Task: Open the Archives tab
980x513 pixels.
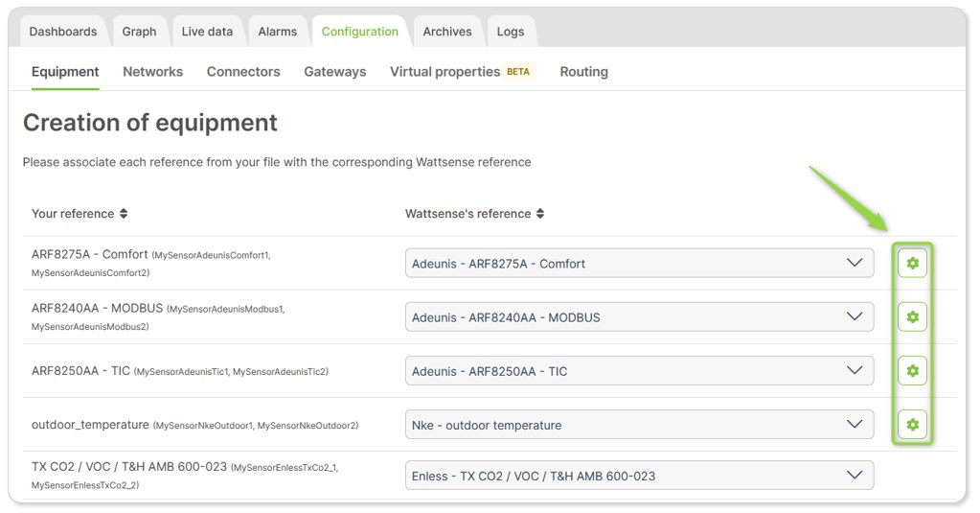Action: click(x=446, y=32)
